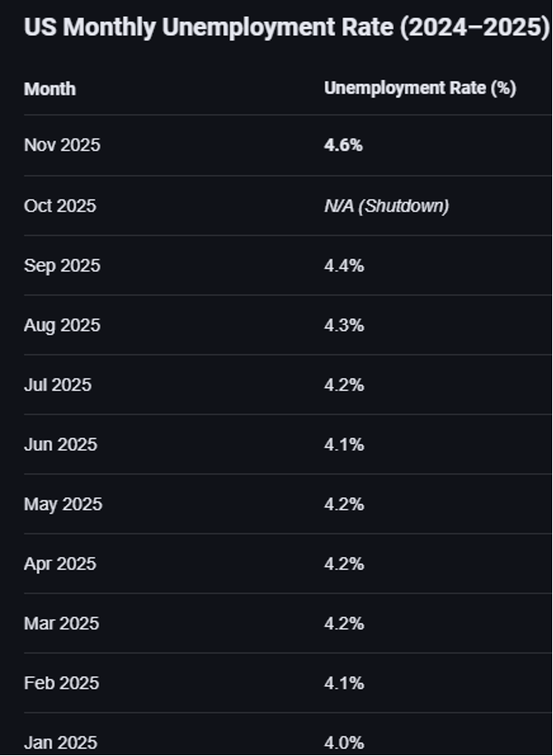
Task: Select the "Jan 2025" month cell
Action: click(x=60, y=743)
